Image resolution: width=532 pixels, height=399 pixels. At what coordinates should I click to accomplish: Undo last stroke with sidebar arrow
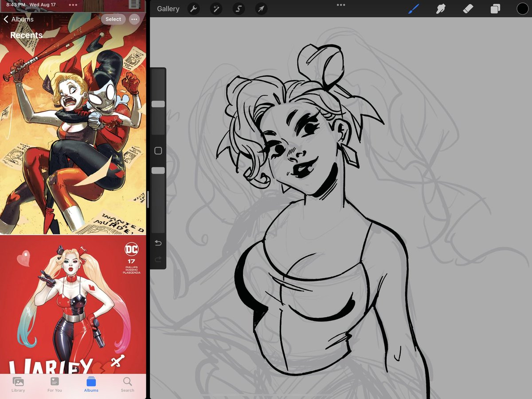tap(158, 243)
